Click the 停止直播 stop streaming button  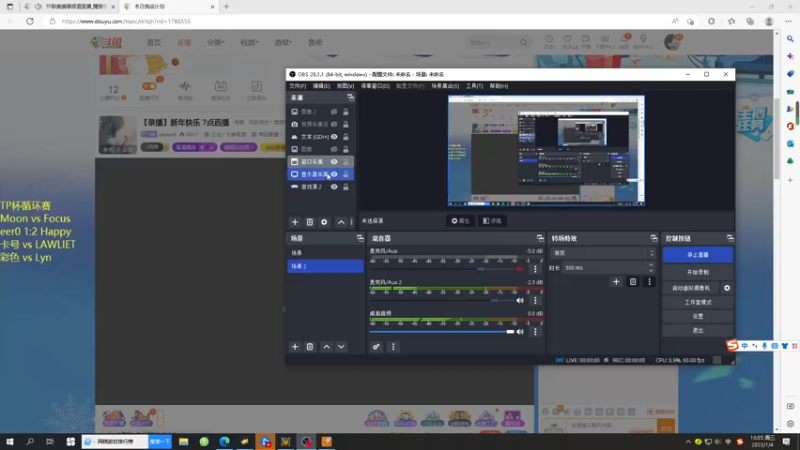pyautogui.click(x=697, y=255)
